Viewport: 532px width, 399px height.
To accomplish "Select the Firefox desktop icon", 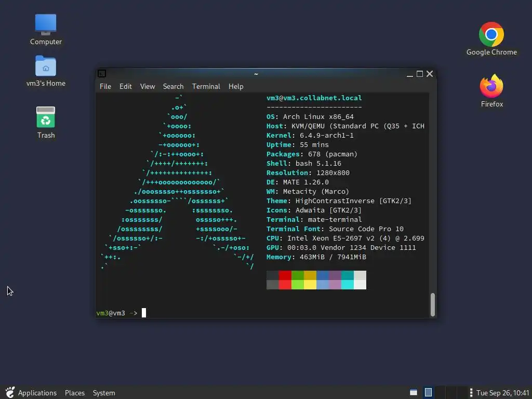I will (491, 90).
